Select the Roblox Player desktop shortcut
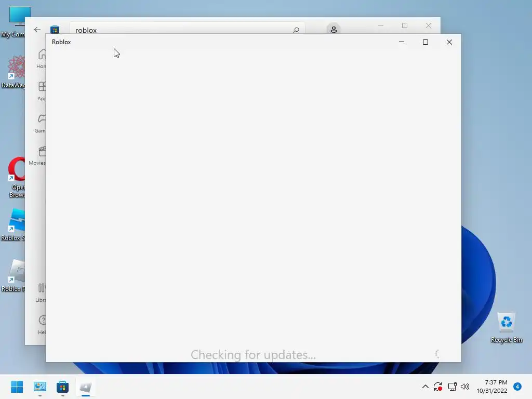Image resolution: width=532 pixels, height=399 pixels. coord(14,275)
